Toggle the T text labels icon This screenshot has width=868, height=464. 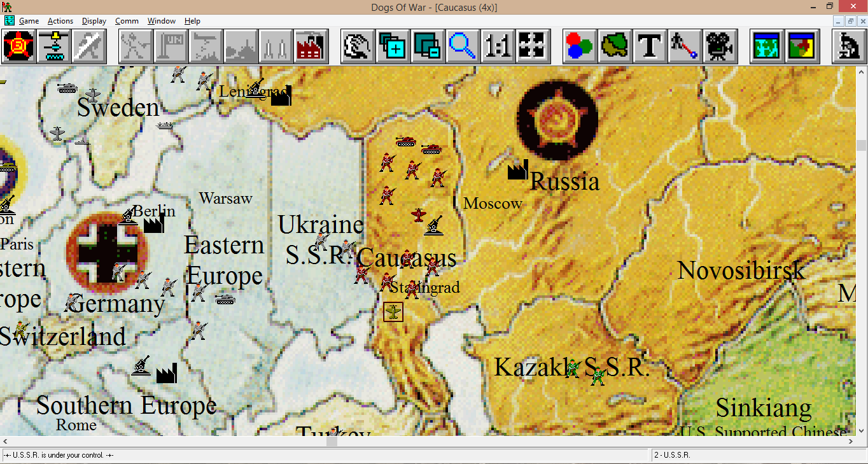click(x=650, y=46)
